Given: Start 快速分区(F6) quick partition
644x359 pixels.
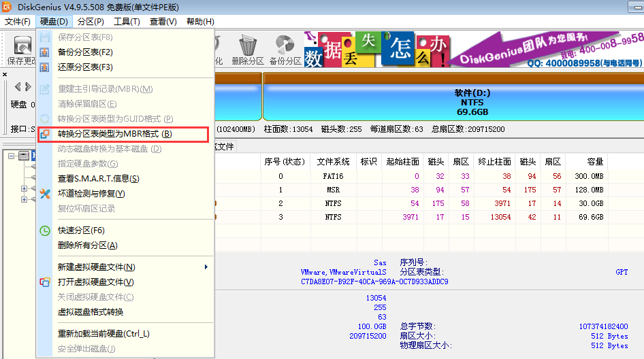Looking at the screenshot, I should click(x=81, y=230).
